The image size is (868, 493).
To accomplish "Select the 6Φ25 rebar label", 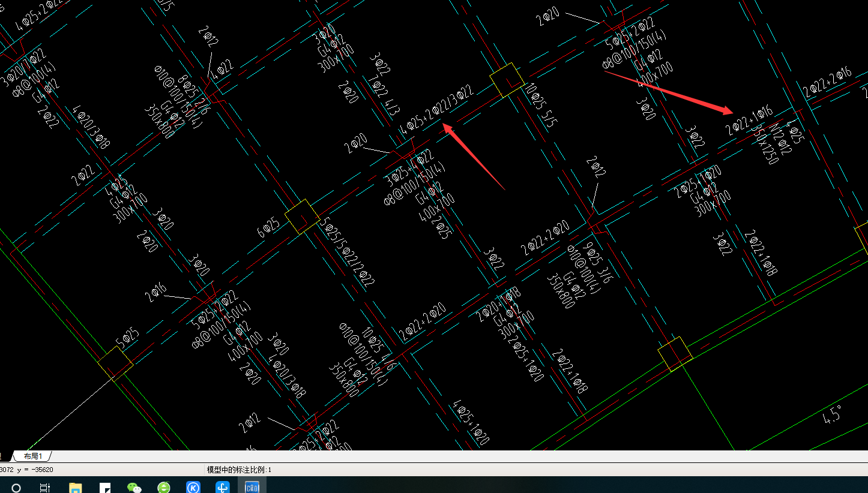I will [268, 228].
